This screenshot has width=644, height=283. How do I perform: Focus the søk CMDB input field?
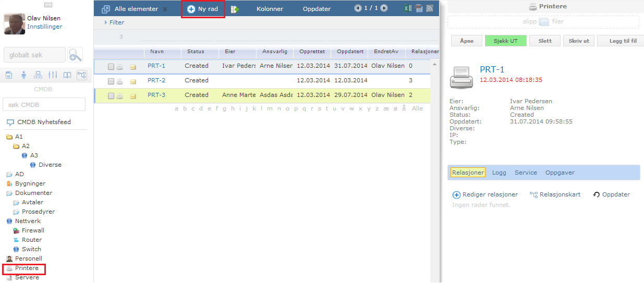[x=44, y=104]
